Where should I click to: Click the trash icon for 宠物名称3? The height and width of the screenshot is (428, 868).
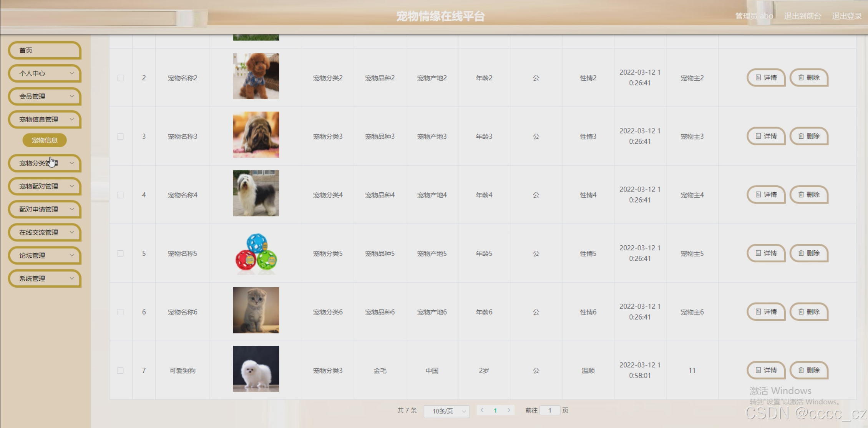point(801,136)
